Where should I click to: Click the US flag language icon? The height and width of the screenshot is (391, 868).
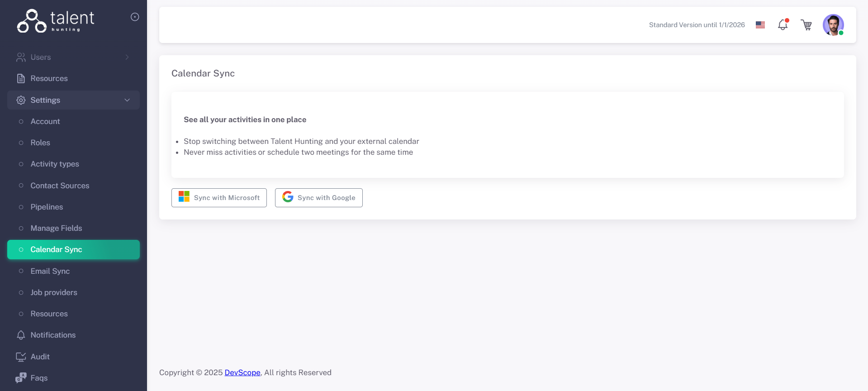[760, 25]
